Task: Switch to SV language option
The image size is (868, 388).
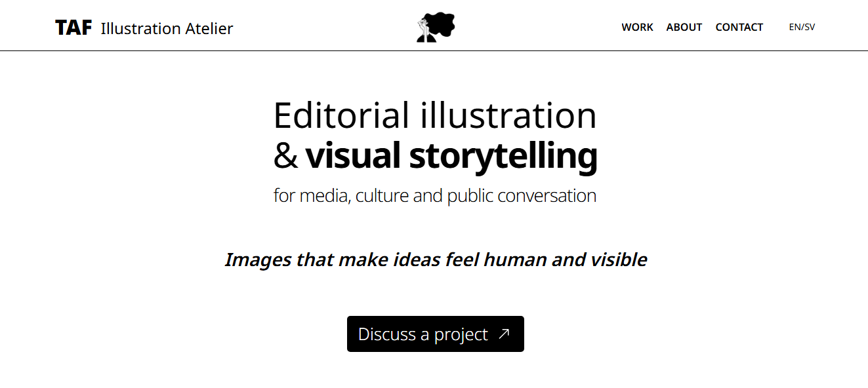Action: pyautogui.click(x=810, y=28)
